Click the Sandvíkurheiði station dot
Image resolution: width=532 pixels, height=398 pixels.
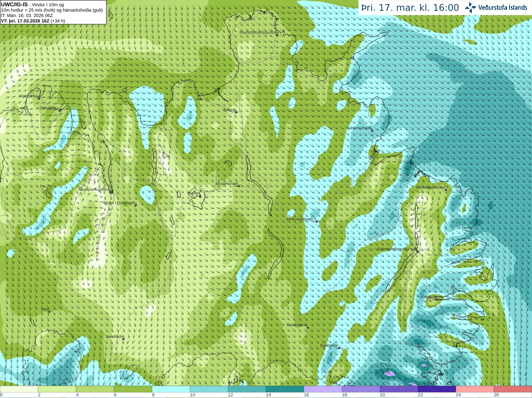pos(372,130)
